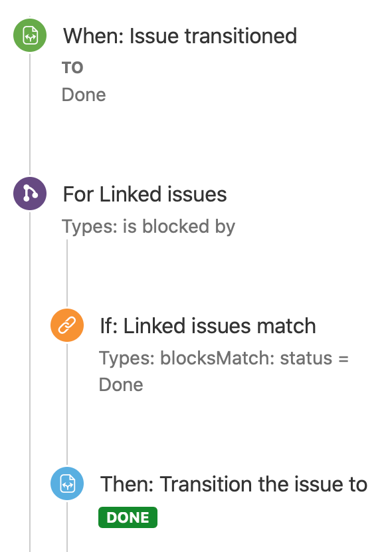Click the orange link icon on the condition
This screenshot has height=552, width=392.
tap(67, 326)
